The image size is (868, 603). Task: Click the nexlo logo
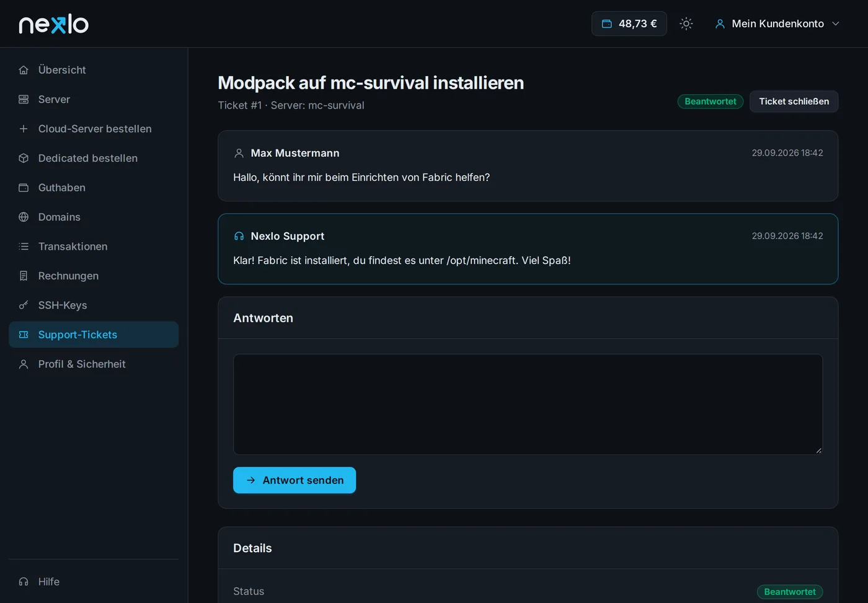coord(54,24)
